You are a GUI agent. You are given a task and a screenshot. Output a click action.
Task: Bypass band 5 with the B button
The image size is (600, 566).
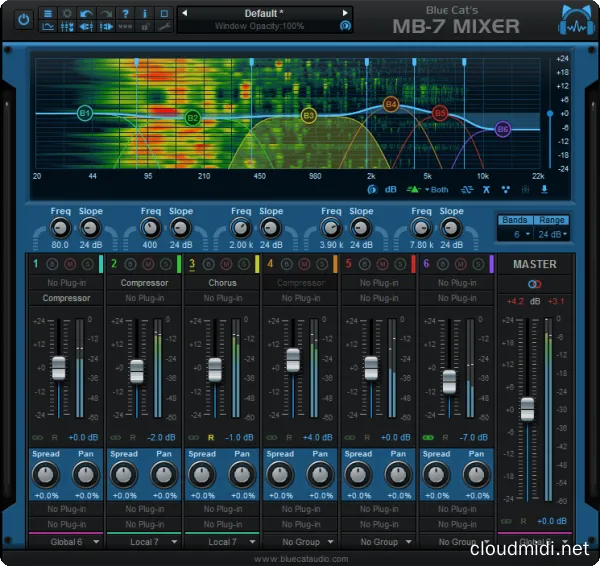tap(360, 264)
